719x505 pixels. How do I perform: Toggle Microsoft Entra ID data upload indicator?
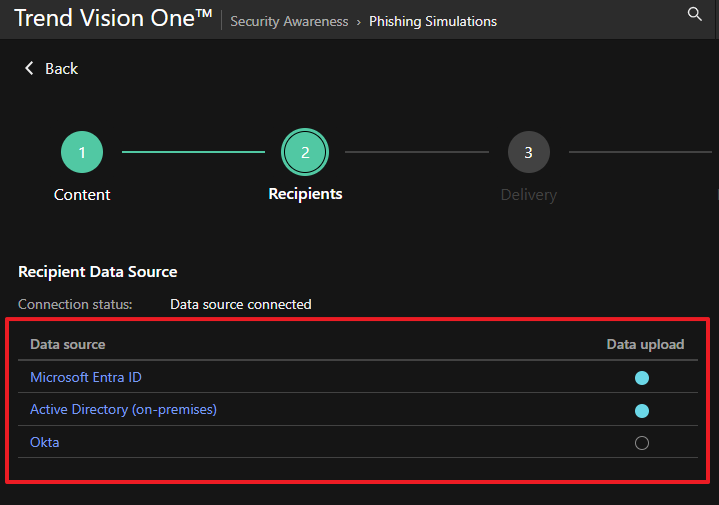[642, 378]
